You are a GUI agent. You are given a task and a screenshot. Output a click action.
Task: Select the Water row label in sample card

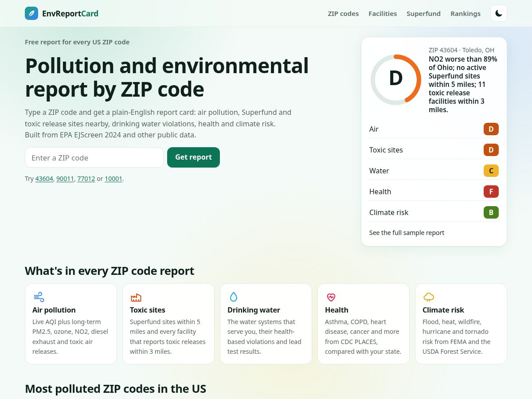pos(379,171)
